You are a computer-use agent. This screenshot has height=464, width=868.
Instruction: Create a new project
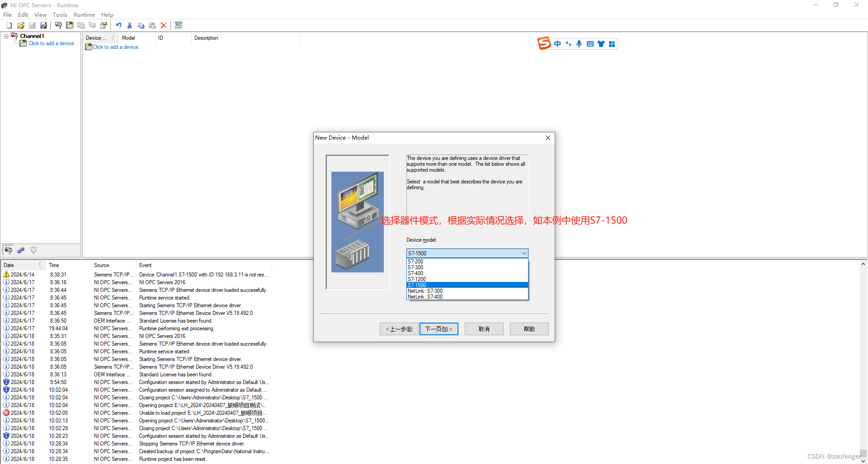point(9,25)
